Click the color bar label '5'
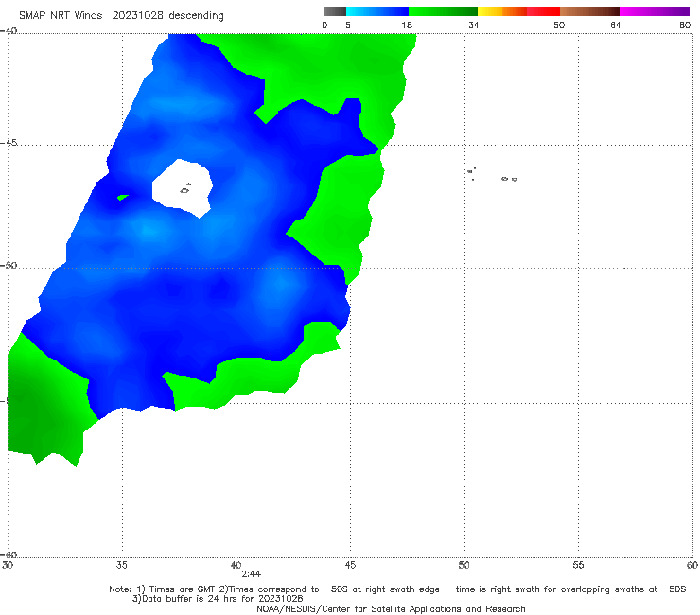This screenshot has height=615, width=700. pyautogui.click(x=348, y=26)
